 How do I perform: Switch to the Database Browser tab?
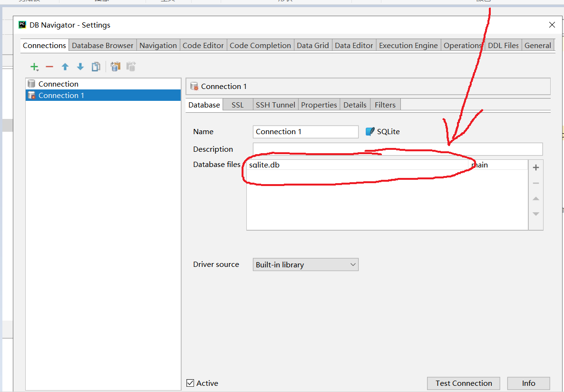coord(102,45)
